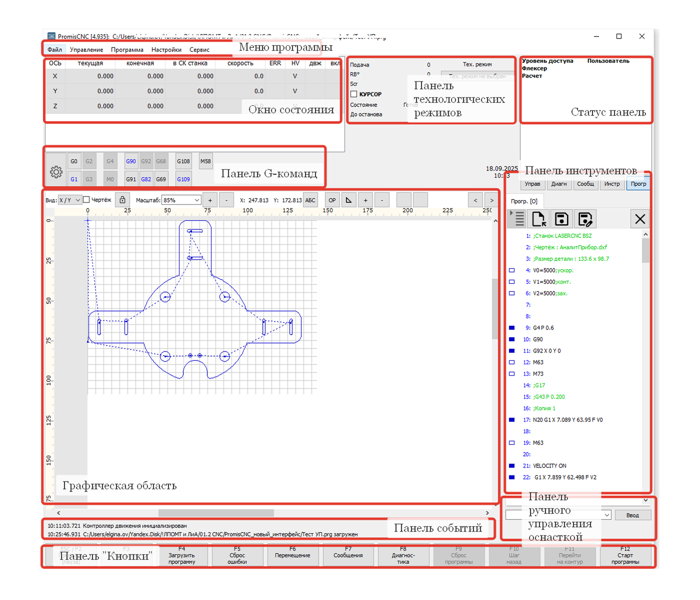The image size is (700, 600).
Task: Click the angle triangle icon in graphics toolbar
Action: (348, 200)
